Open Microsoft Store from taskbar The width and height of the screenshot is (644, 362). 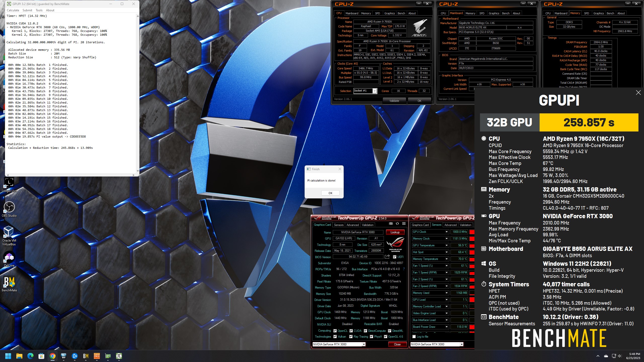[42, 356]
